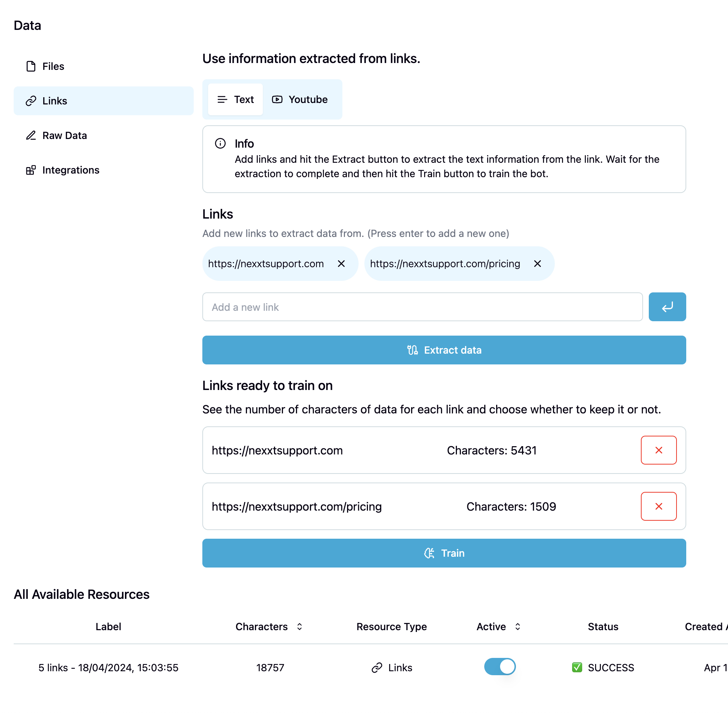Select the Links icon in the sidebar
The width and height of the screenshot is (728, 713).
click(31, 101)
